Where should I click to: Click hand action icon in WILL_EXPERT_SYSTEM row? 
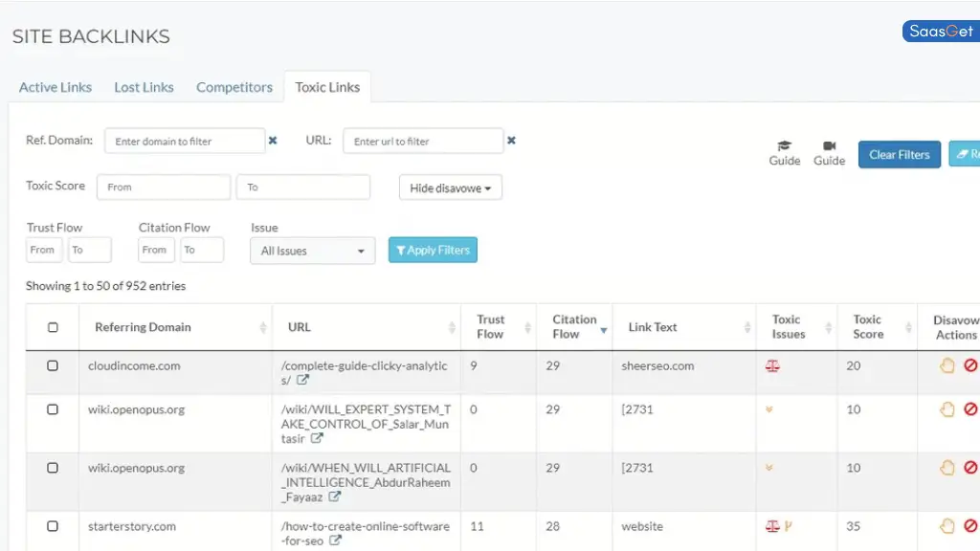(947, 409)
